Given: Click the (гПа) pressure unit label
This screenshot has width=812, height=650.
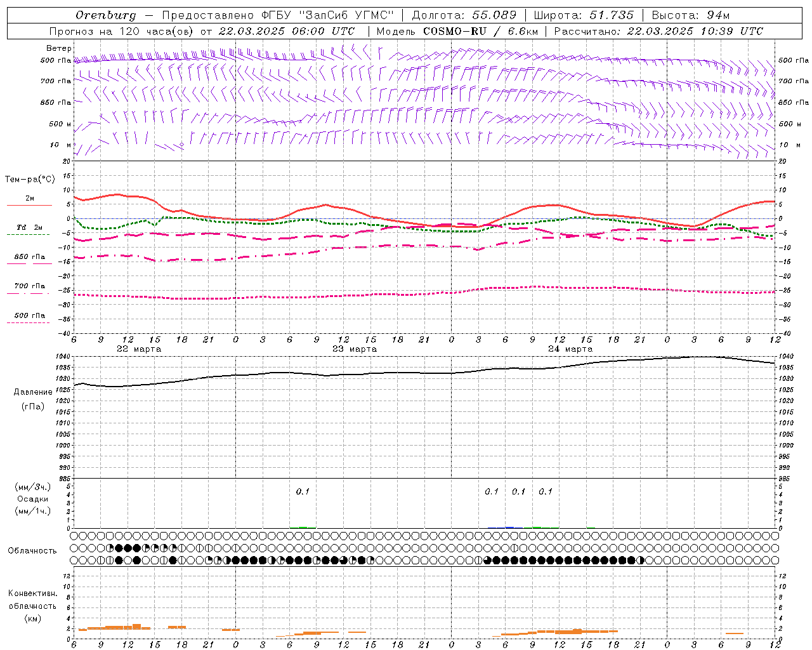Looking at the screenshot, I should click(33, 406).
